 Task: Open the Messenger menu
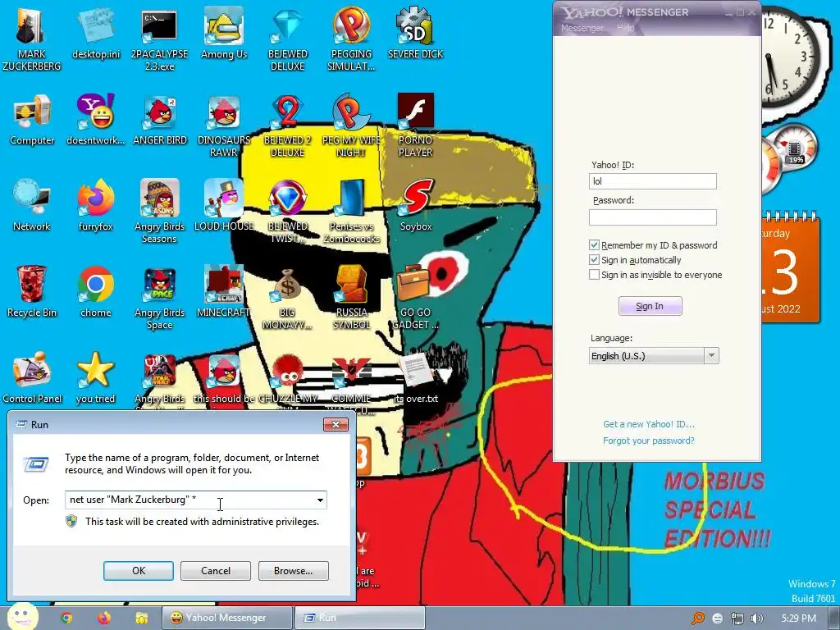(x=582, y=28)
